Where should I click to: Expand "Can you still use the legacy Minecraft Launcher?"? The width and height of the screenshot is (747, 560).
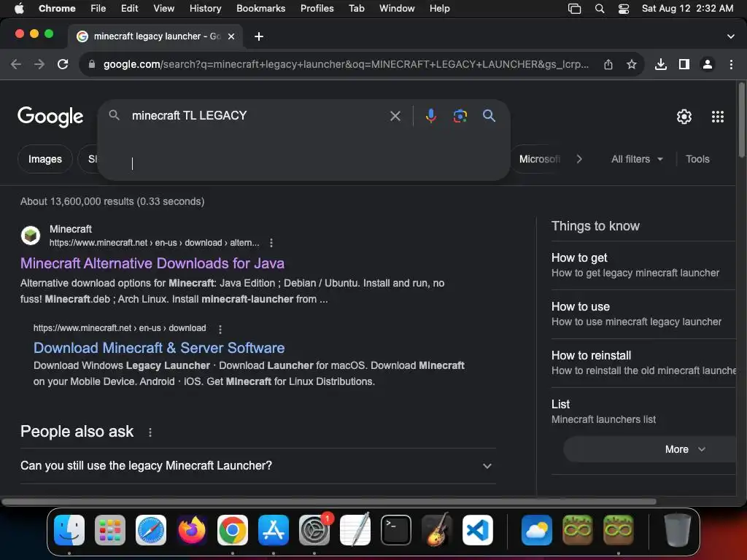(258, 466)
